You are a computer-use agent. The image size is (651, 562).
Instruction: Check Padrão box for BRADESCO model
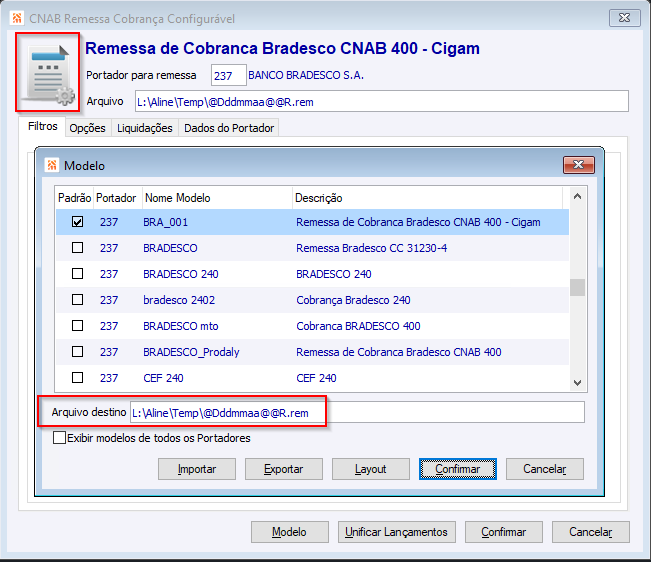(x=78, y=248)
